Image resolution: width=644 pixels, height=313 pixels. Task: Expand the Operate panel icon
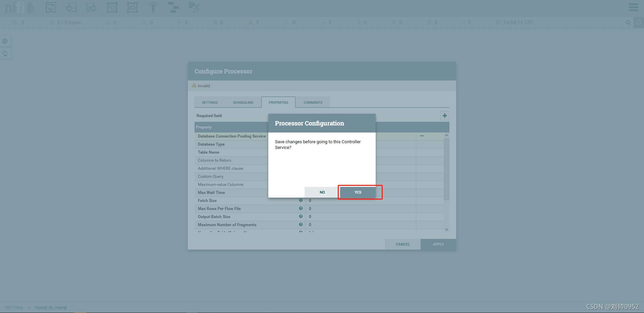click(5, 53)
